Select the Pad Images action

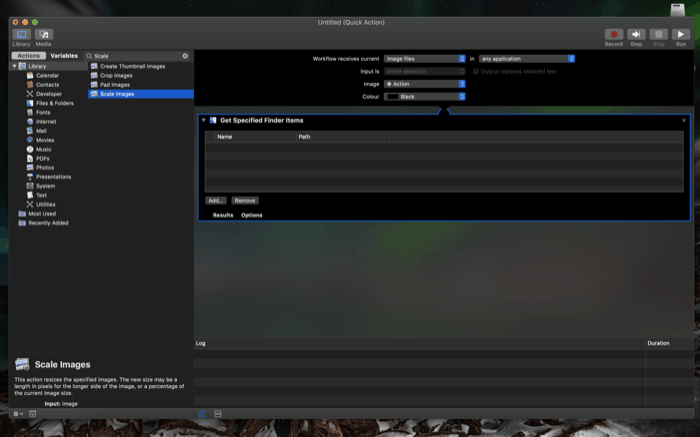(x=115, y=85)
